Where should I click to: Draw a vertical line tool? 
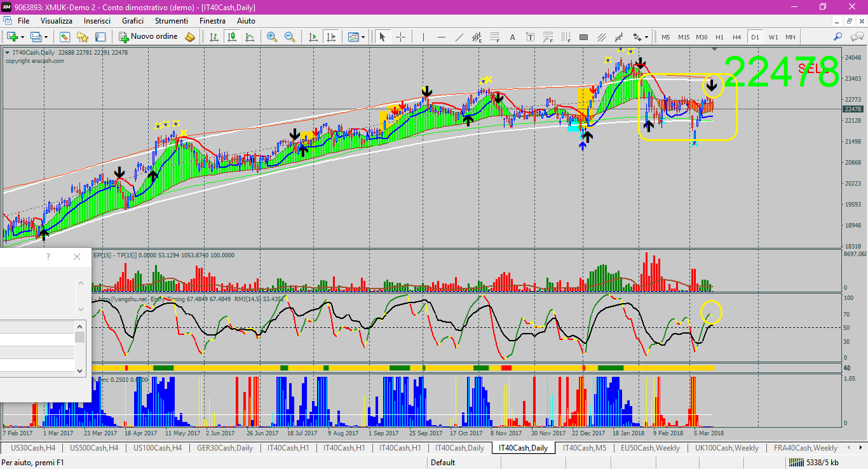coord(423,37)
